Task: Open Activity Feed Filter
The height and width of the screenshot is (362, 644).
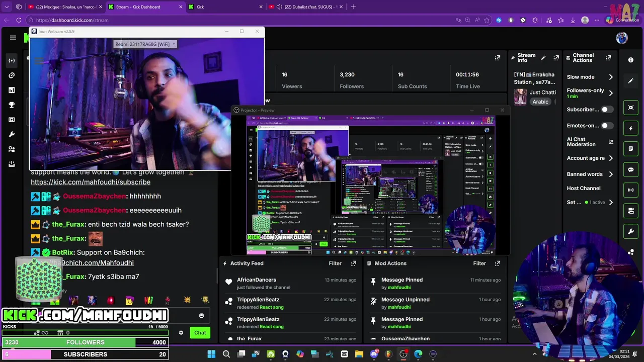Action: (x=335, y=263)
